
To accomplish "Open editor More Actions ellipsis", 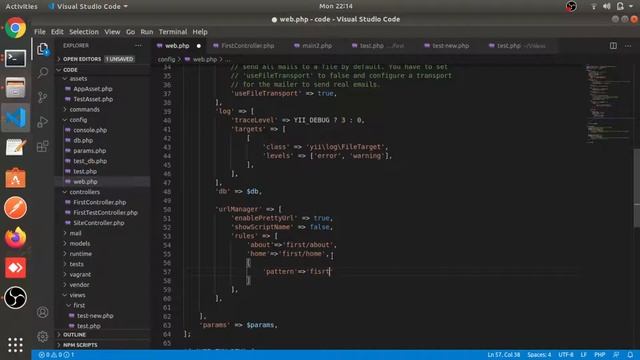I will (628, 46).
